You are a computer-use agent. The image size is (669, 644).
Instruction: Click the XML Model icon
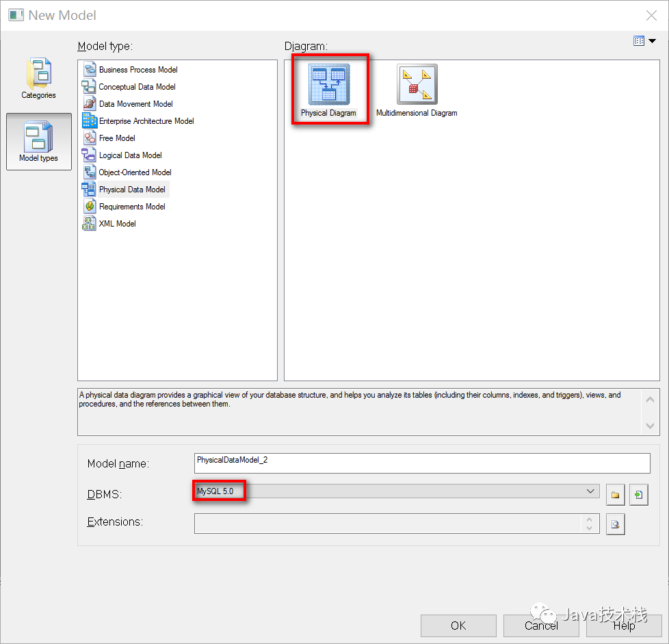89,223
